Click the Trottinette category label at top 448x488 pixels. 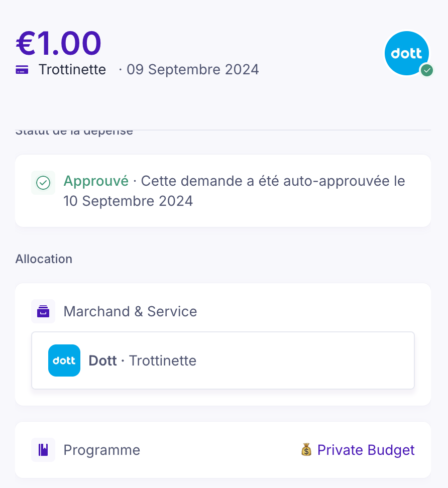pyautogui.click(x=72, y=69)
